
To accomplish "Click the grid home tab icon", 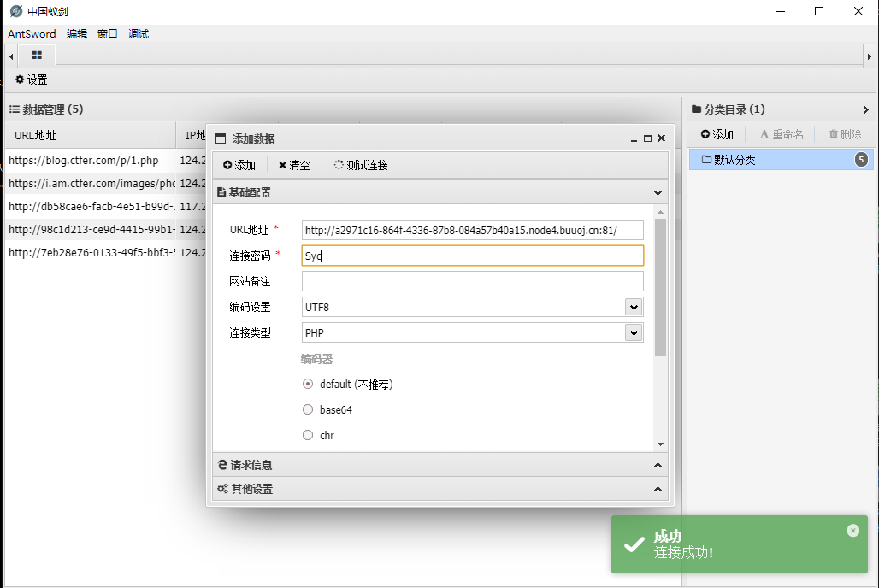I will (x=37, y=55).
